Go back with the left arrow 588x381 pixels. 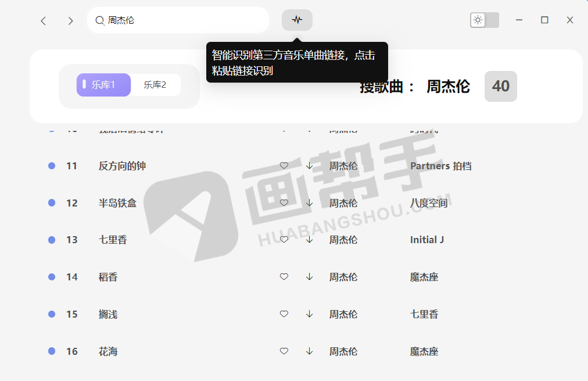tap(44, 20)
